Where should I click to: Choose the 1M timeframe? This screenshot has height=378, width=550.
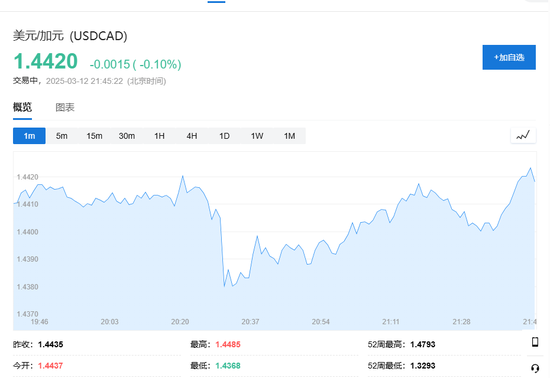289,136
